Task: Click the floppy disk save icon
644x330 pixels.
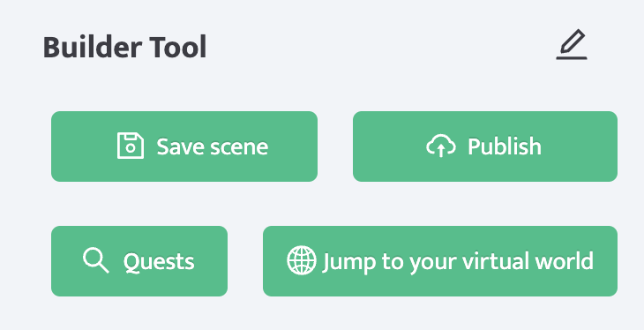Action: 131,146
